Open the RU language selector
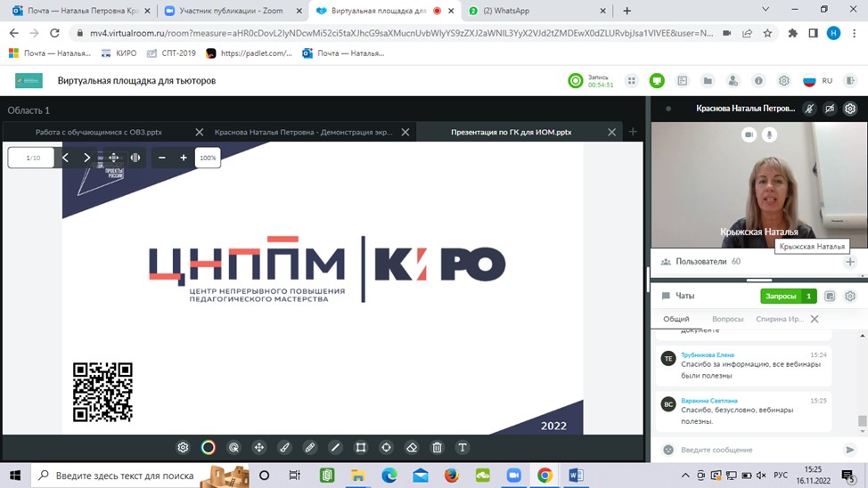Viewport: 868px width, 488px height. coord(817,81)
